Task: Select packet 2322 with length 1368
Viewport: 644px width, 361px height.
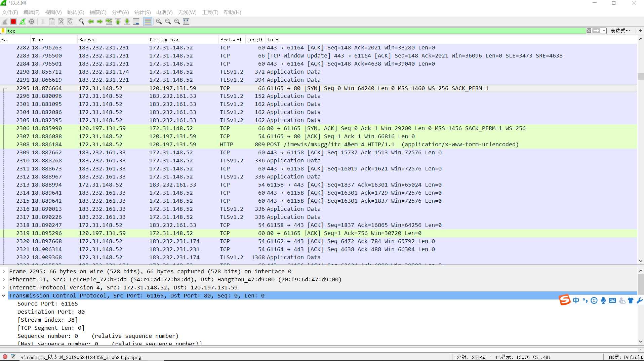Action: pyautogui.click(x=319, y=257)
